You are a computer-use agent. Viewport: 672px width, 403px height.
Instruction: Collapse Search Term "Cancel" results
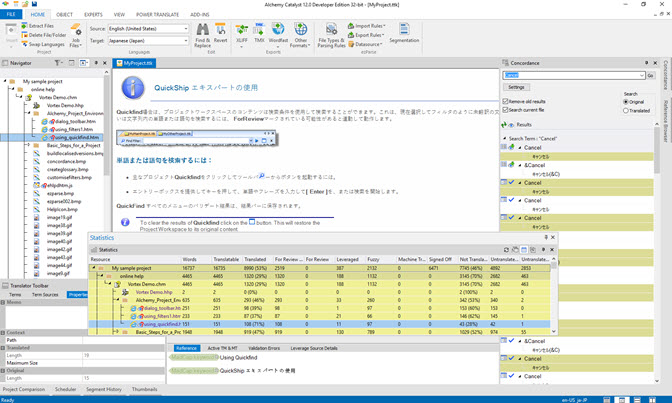[504, 138]
